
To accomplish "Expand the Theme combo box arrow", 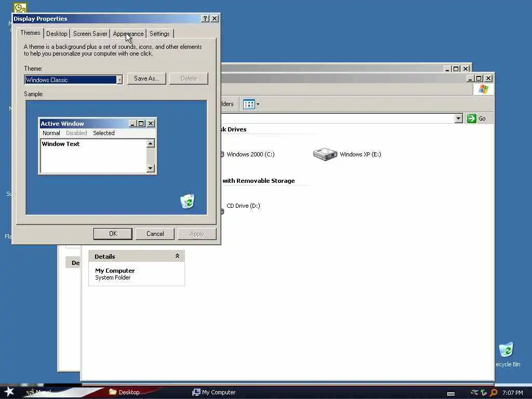I will click(x=119, y=79).
